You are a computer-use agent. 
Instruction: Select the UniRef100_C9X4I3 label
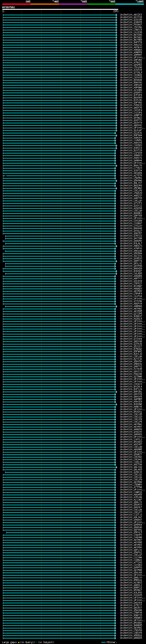pos(131,384)
